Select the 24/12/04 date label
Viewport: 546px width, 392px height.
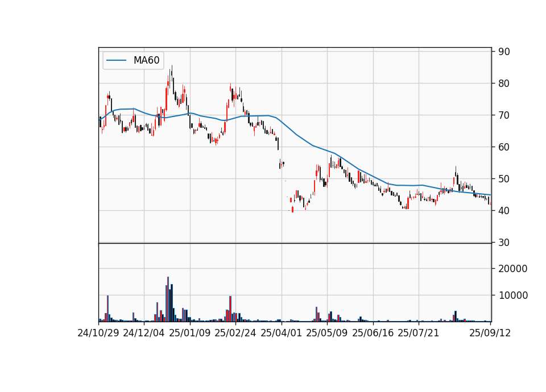[x=144, y=333]
